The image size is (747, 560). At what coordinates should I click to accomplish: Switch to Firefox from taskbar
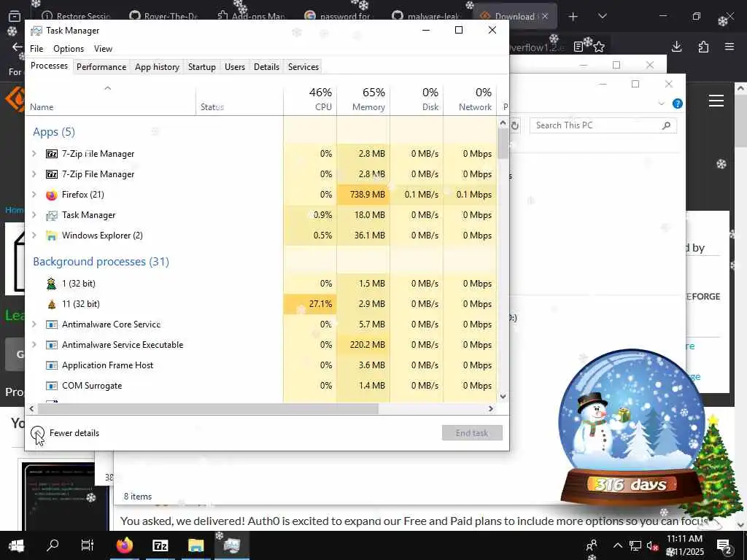pos(124,545)
